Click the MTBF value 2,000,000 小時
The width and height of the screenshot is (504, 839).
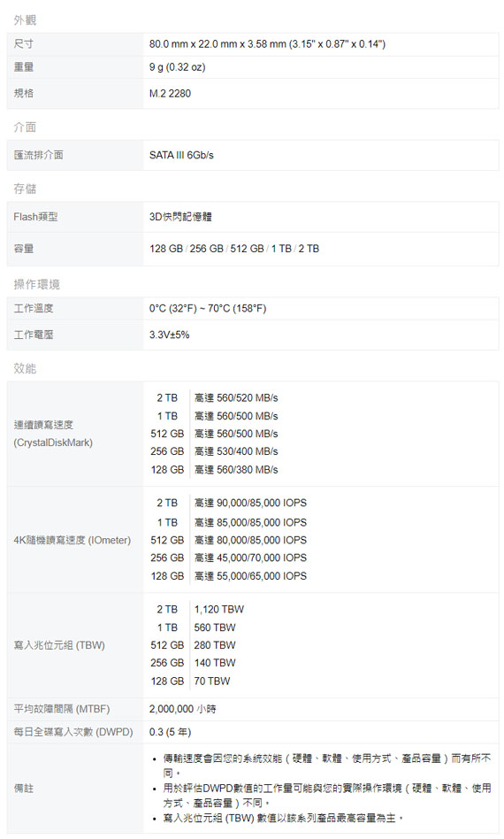pyautogui.click(x=183, y=709)
